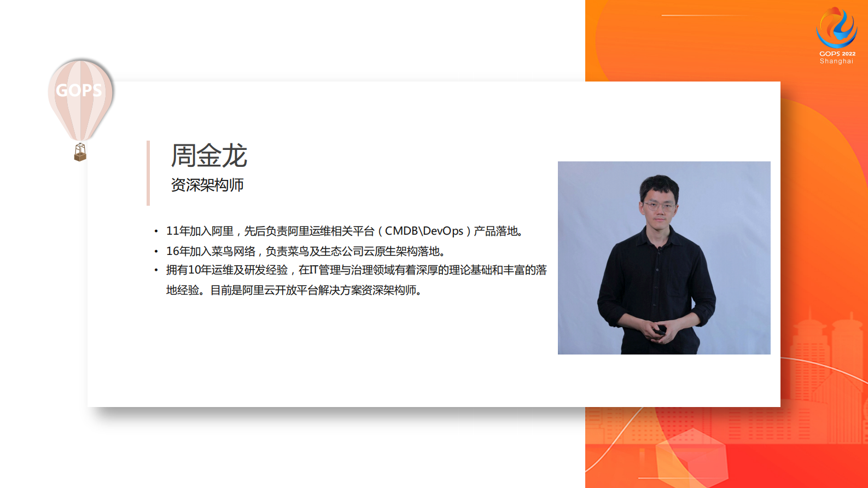868x488 pixels.
Task: Click the GOPS hot air balloon graphic
Action: (x=80, y=110)
